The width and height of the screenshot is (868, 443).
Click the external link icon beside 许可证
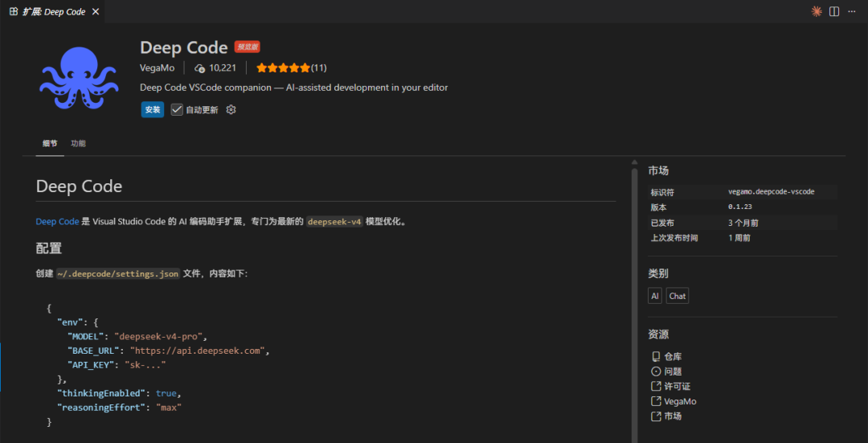tap(656, 387)
